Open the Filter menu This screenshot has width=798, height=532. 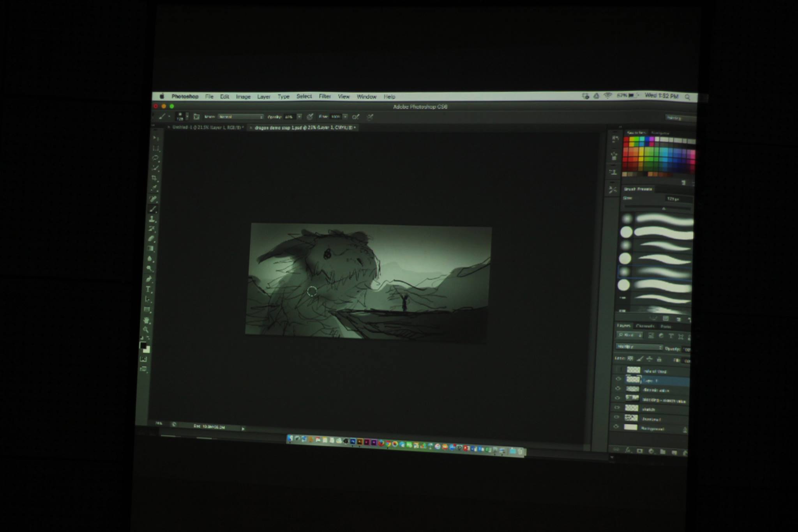tap(325, 96)
